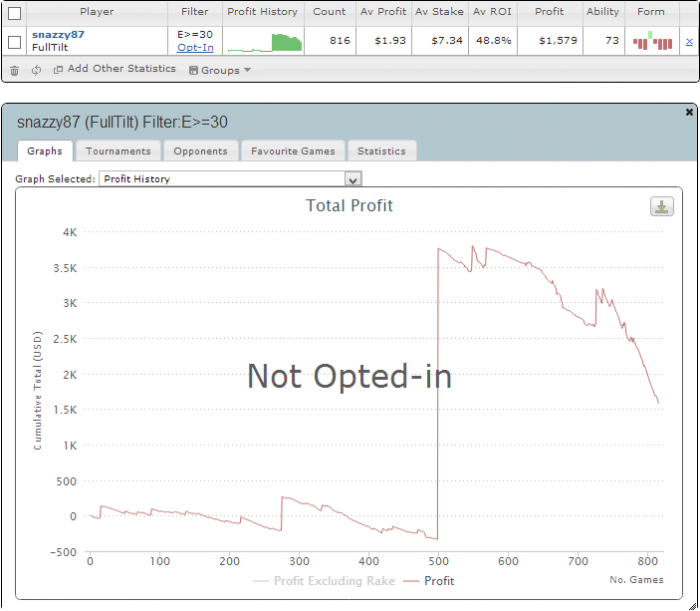
Task: Click the panel resize grip corner
Action: click(x=693, y=605)
